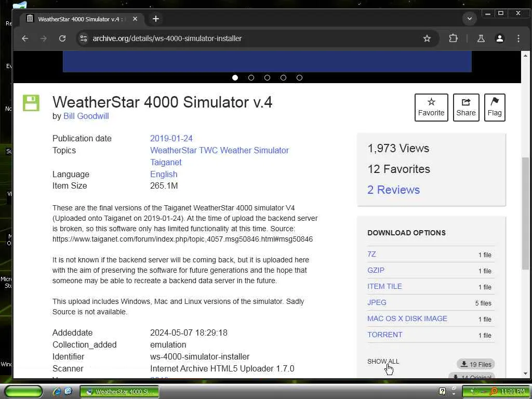The width and height of the screenshot is (532, 399).
Task: Add item to favorites with Favorite button
Action: click(431, 107)
